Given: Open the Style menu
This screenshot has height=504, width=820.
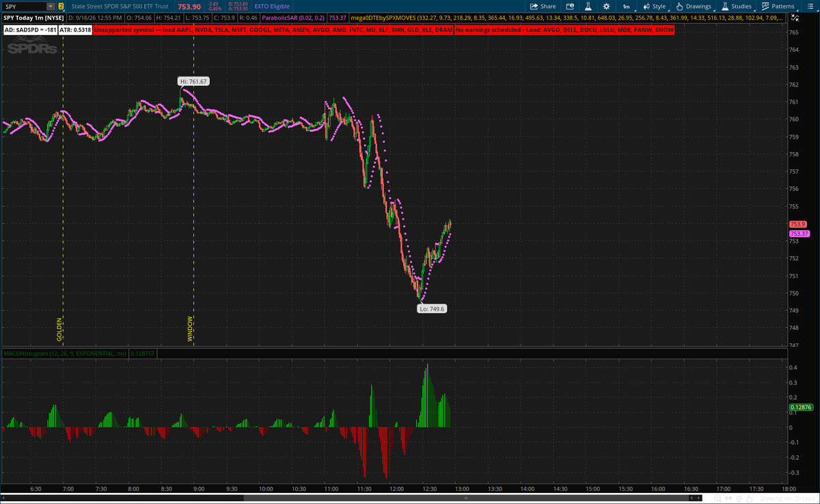Looking at the screenshot, I should pyautogui.click(x=655, y=6).
